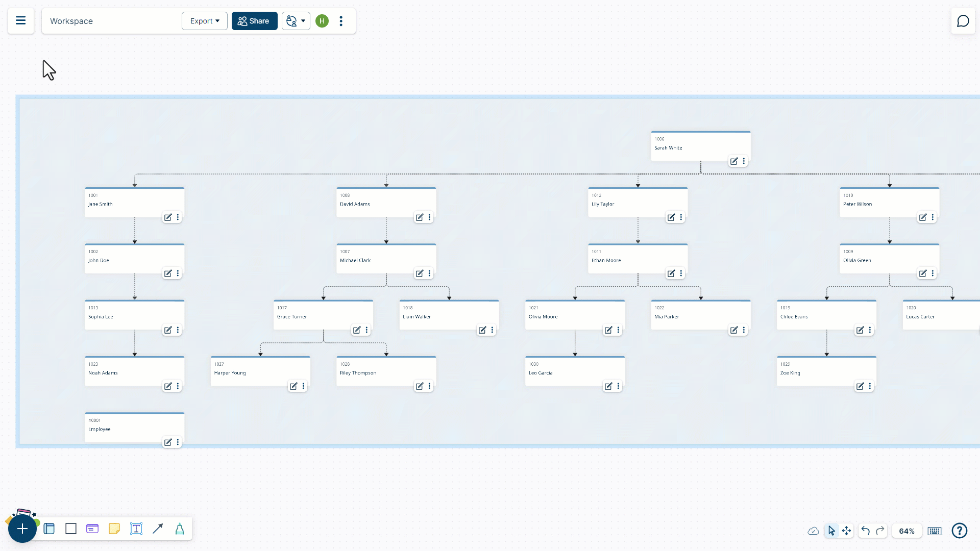
Task: Open the Export dropdown
Action: click(205, 21)
